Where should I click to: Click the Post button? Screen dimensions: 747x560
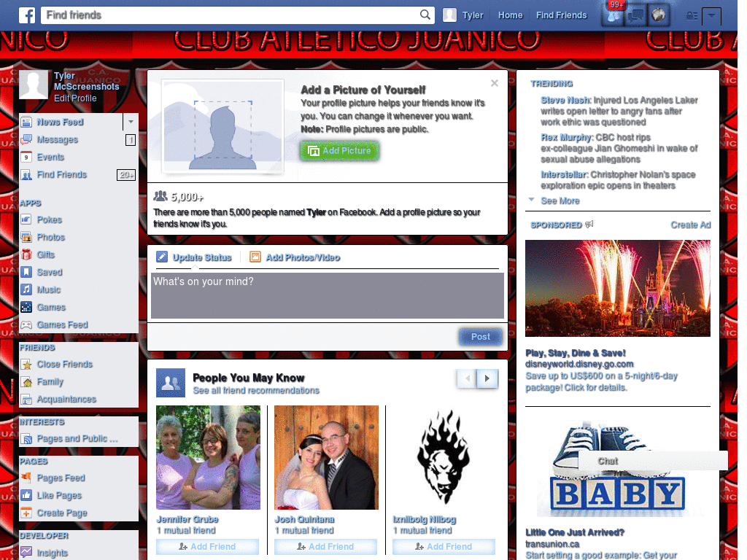tap(480, 337)
